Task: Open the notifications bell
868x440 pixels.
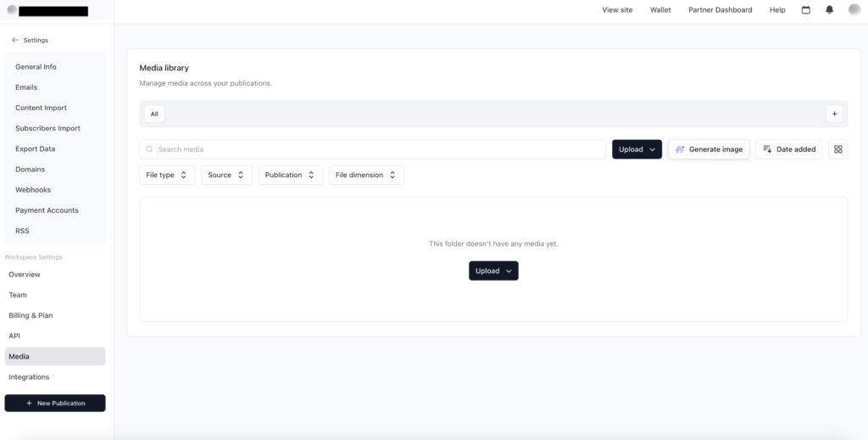Action: pyautogui.click(x=829, y=10)
